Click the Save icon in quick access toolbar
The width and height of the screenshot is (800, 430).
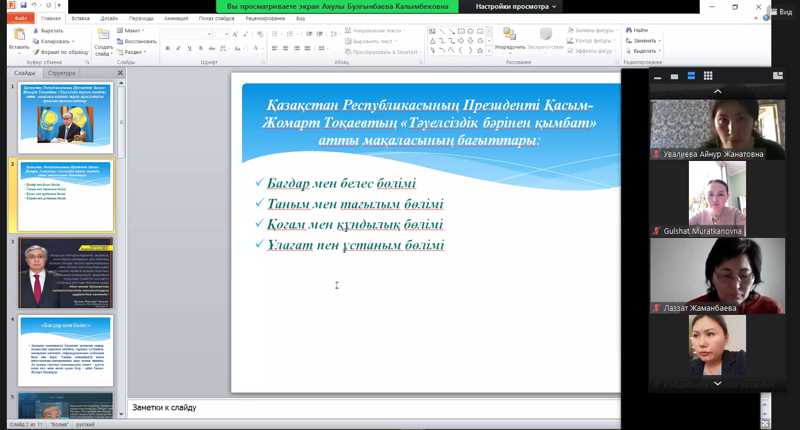point(21,5)
